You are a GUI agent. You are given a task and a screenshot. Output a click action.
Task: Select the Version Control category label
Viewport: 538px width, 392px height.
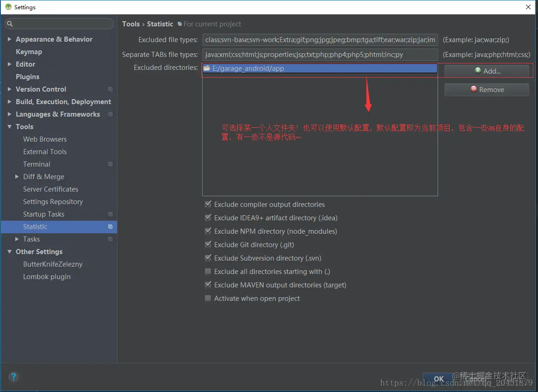point(41,89)
